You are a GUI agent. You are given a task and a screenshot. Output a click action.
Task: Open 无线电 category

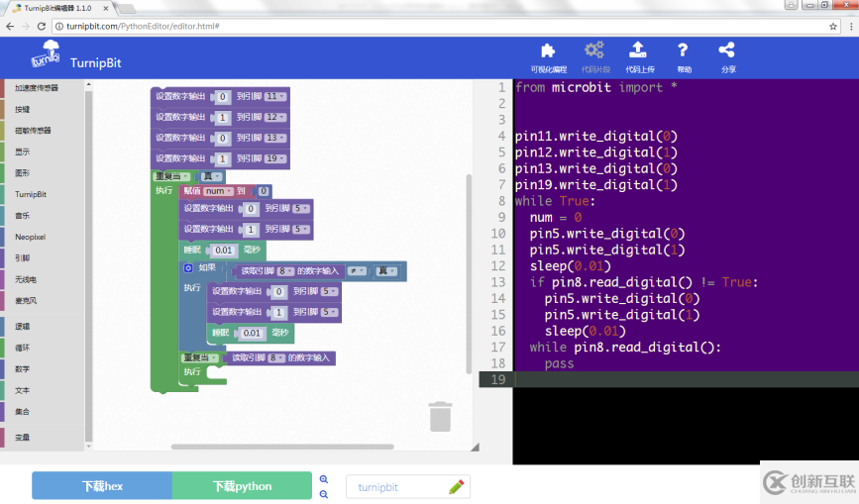tap(26, 279)
